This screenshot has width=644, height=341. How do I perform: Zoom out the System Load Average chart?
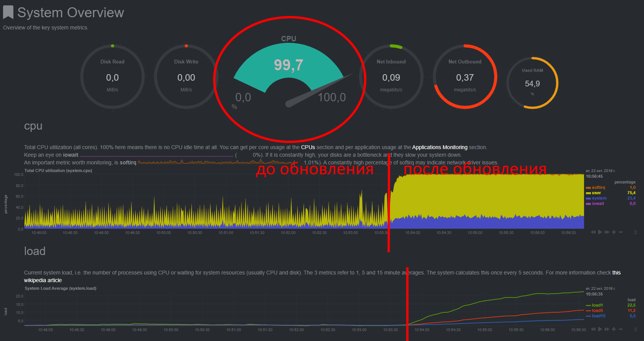(621, 329)
